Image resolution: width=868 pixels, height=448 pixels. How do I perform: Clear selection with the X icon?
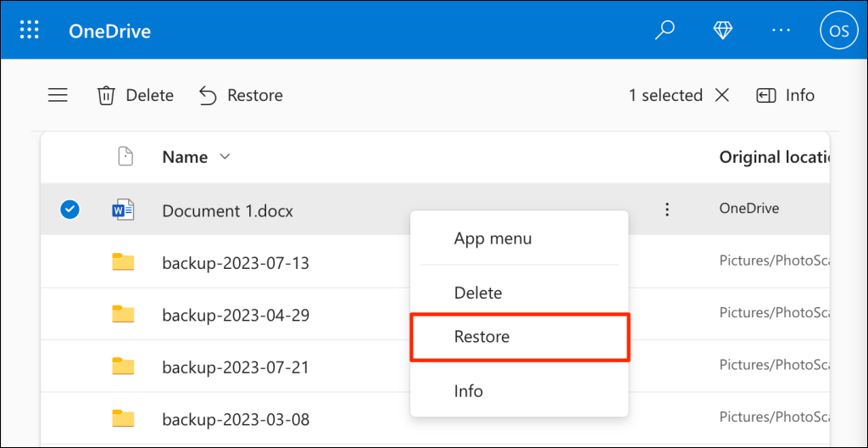coord(722,95)
